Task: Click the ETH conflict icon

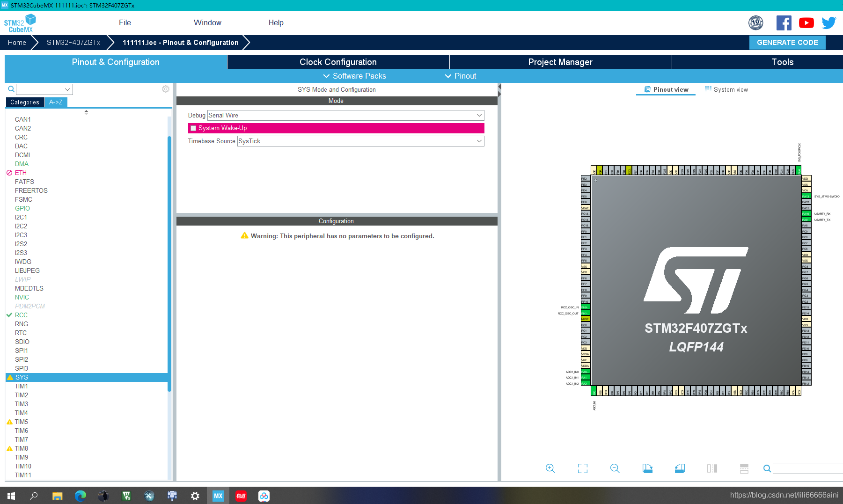Action: 9,173
